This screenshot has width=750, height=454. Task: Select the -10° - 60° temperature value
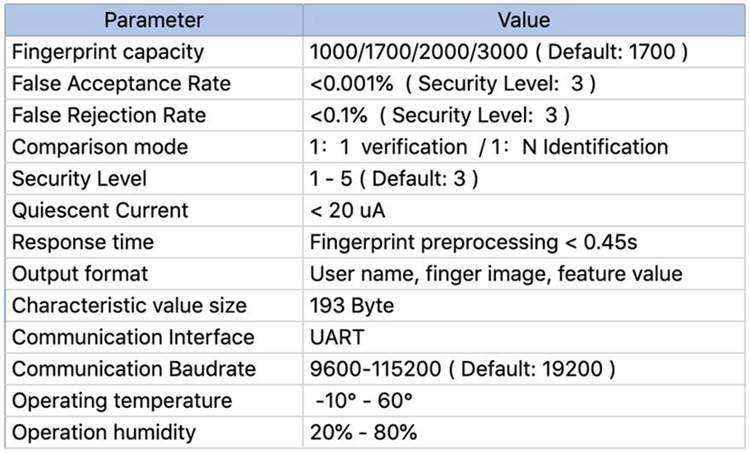pyautogui.click(x=363, y=401)
